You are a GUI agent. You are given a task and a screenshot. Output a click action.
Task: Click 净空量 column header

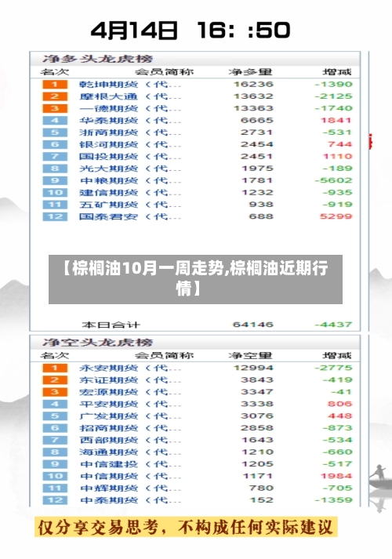[251, 355]
